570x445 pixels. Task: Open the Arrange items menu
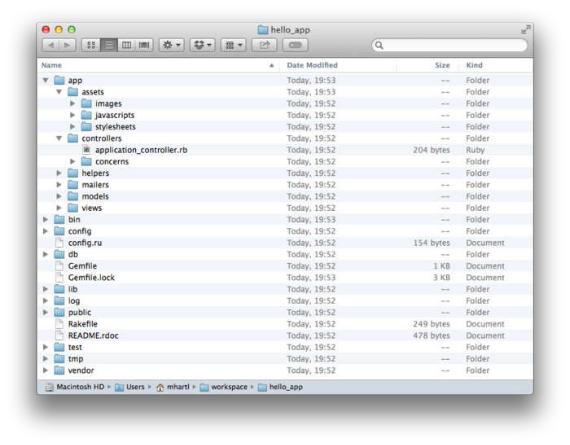tap(233, 45)
